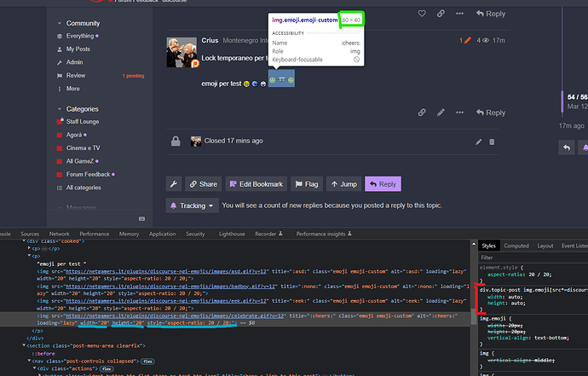The width and height of the screenshot is (588, 376).
Task: Click the 17m post date link
Action: click(499, 40)
